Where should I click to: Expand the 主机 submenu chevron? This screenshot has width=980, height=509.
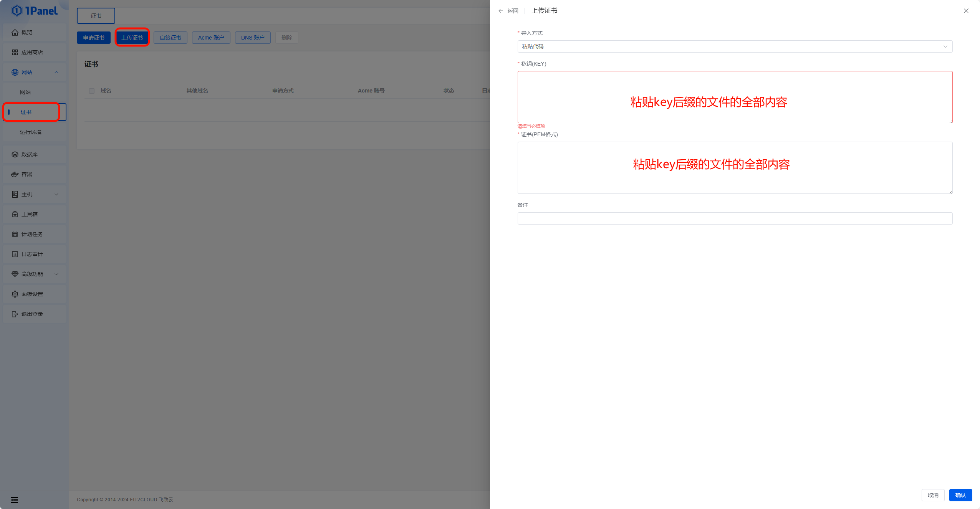56,194
